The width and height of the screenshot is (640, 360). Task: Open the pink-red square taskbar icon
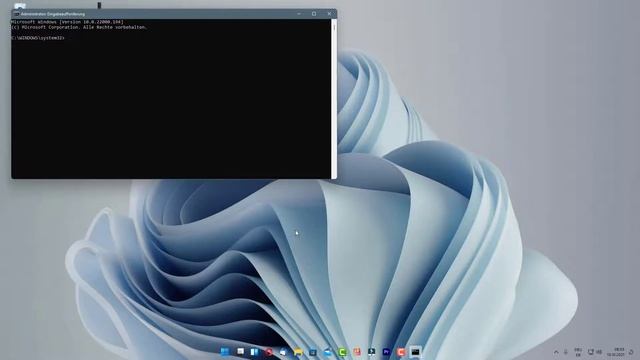[x=357, y=352]
